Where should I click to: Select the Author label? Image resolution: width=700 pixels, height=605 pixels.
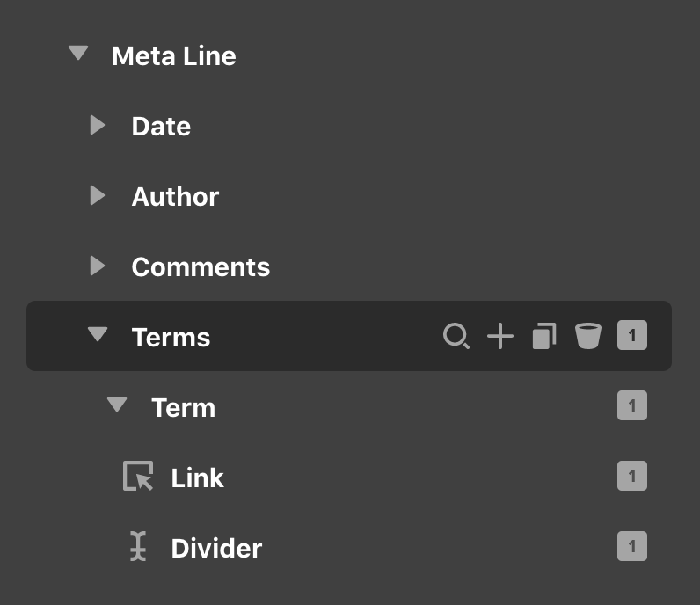click(x=176, y=196)
